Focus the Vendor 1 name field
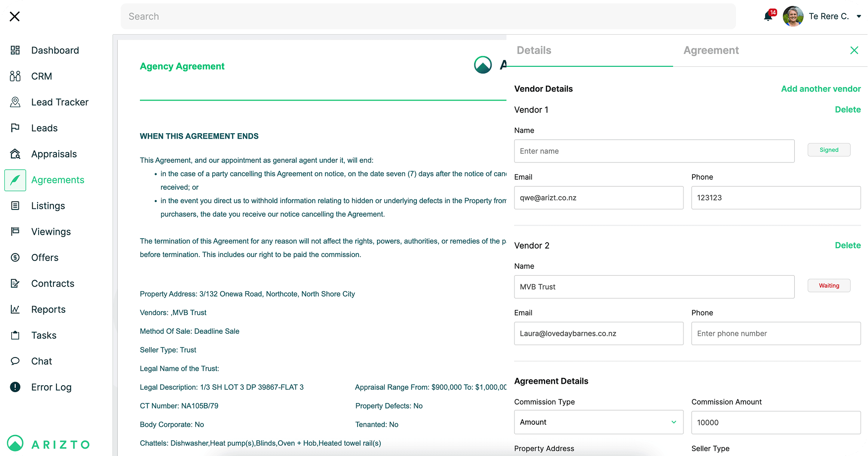The image size is (868, 456). 654,151
